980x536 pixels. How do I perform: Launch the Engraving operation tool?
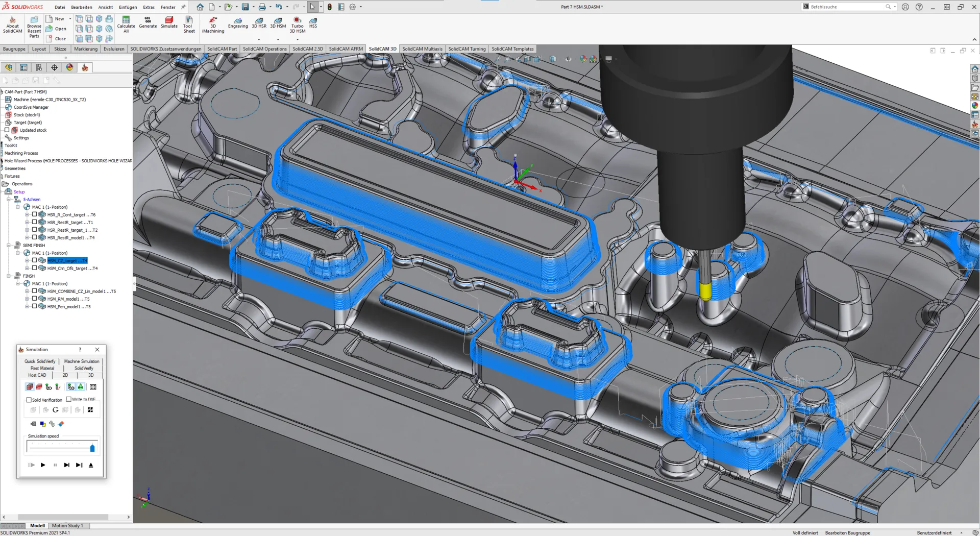[238, 24]
